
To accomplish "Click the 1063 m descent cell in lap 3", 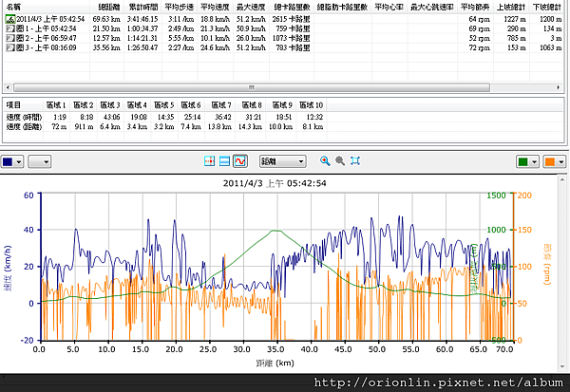I will pos(551,47).
